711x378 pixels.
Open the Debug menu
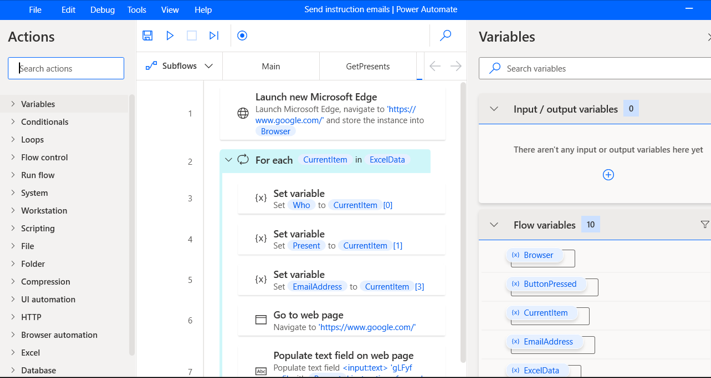[x=102, y=10]
